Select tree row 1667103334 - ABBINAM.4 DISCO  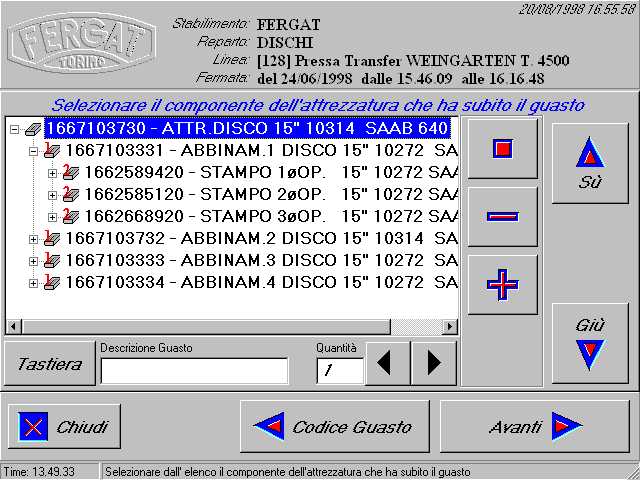[261, 283]
